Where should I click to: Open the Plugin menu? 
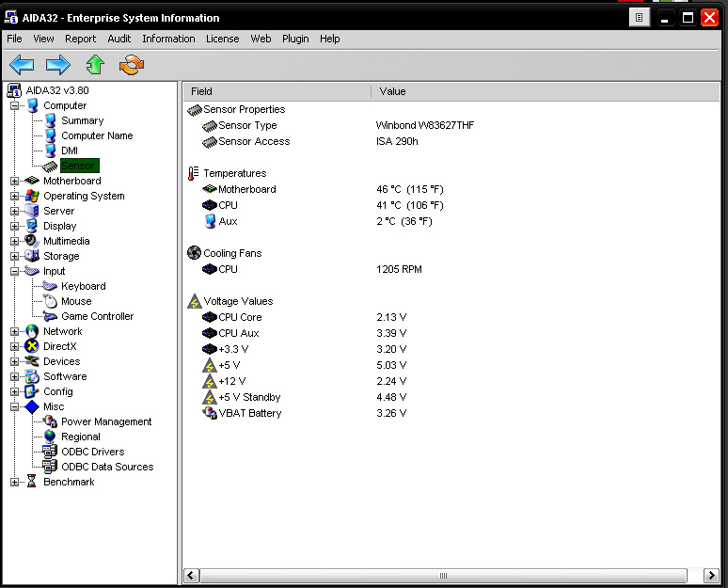coord(295,39)
